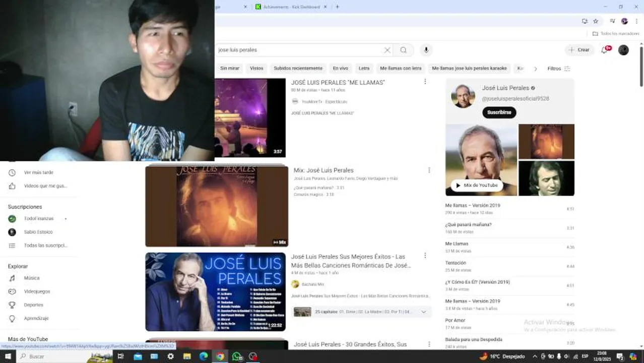Play ¿Qué pasará mañana? in the song list
Image resolution: width=644 pixels, height=363 pixels.
click(509, 228)
